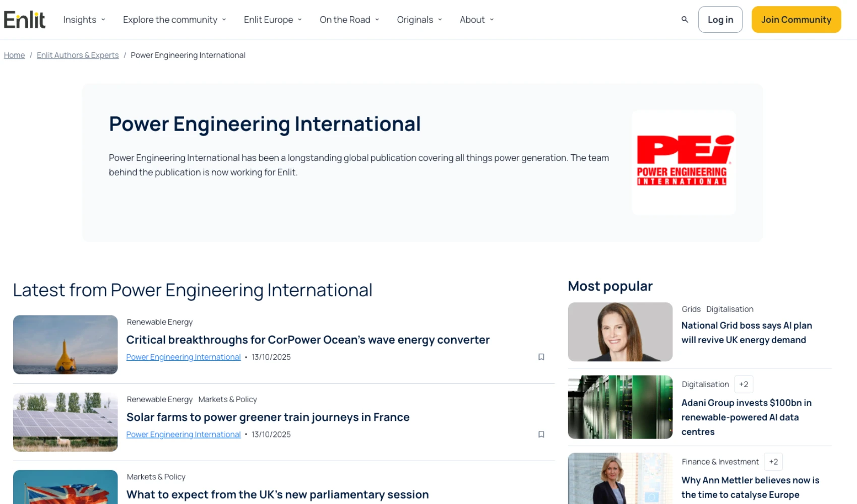Bookmark the solar farms France article
This screenshot has height=504, width=857.
click(541, 434)
